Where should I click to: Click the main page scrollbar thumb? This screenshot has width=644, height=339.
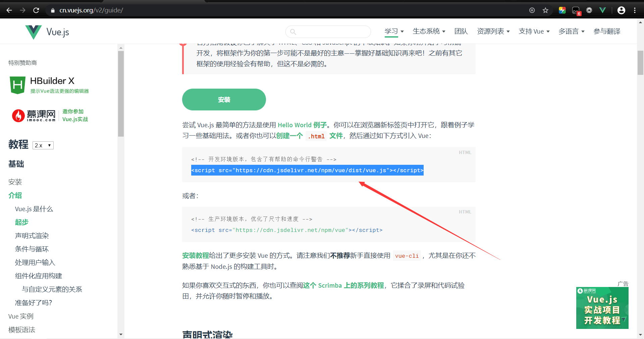[x=640, y=63]
